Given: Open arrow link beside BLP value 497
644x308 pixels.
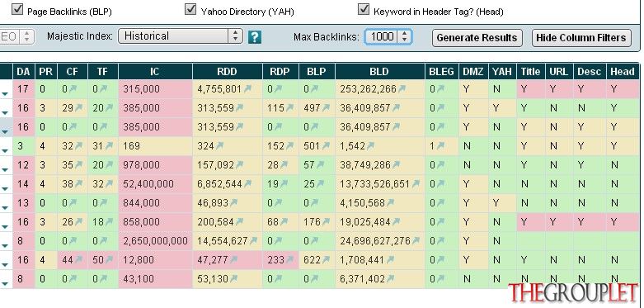Looking at the screenshot, I should point(326,108).
